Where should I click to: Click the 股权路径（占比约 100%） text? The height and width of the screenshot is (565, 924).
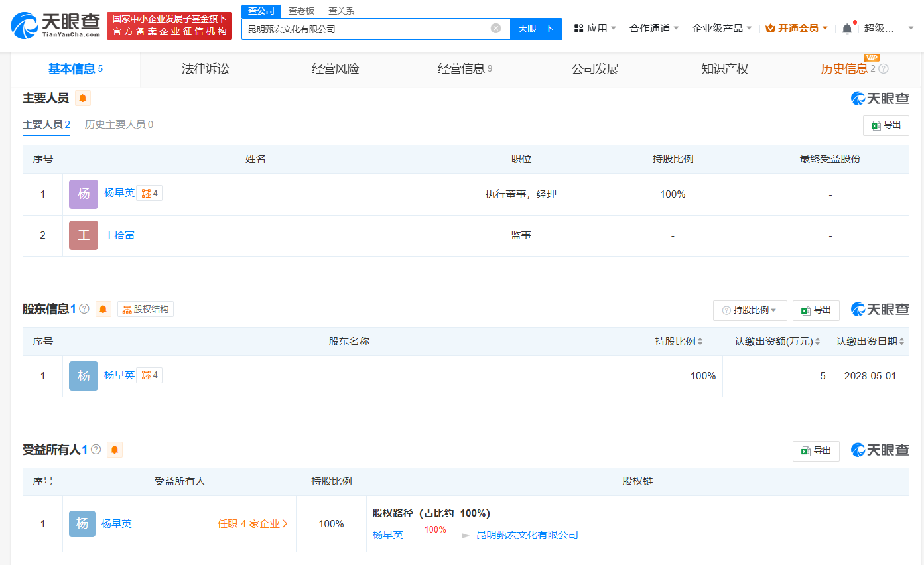[x=431, y=513]
